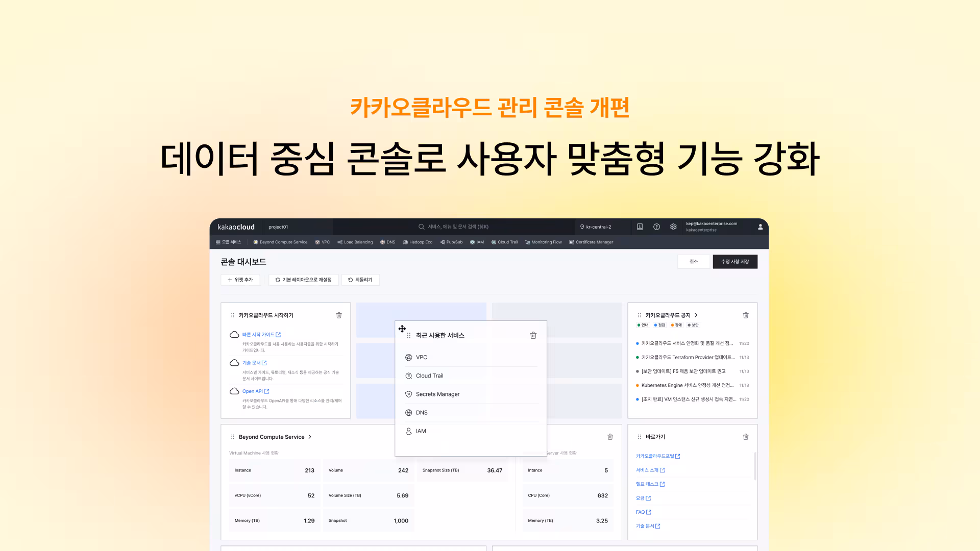980x551 pixels.
Task: Delete the 카카오클라우드 시작하기 widget
Action: click(339, 315)
